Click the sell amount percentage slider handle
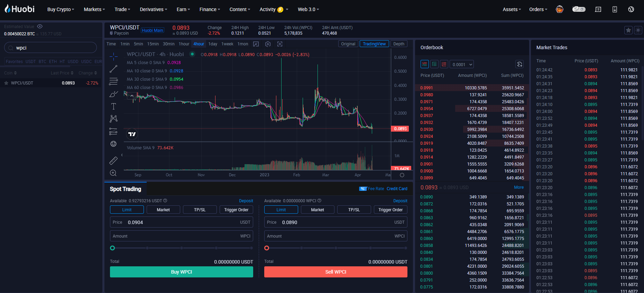Viewport: 644px width, 293px height. pos(267,248)
